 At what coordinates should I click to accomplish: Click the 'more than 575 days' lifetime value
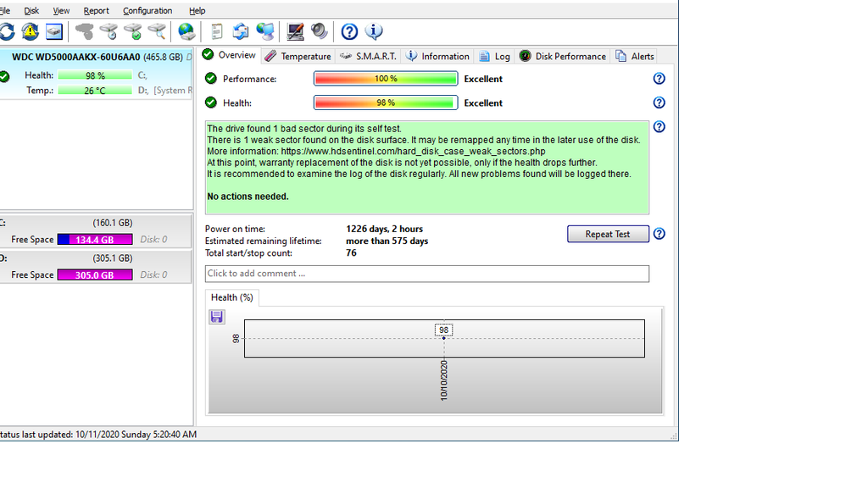click(387, 241)
